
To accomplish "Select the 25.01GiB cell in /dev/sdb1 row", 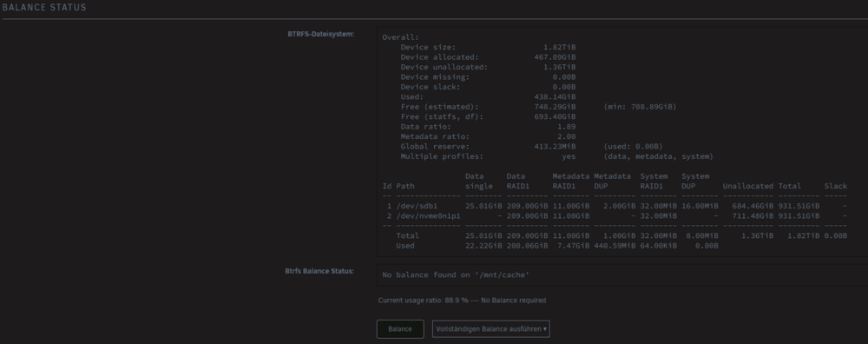I will pos(483,206).
